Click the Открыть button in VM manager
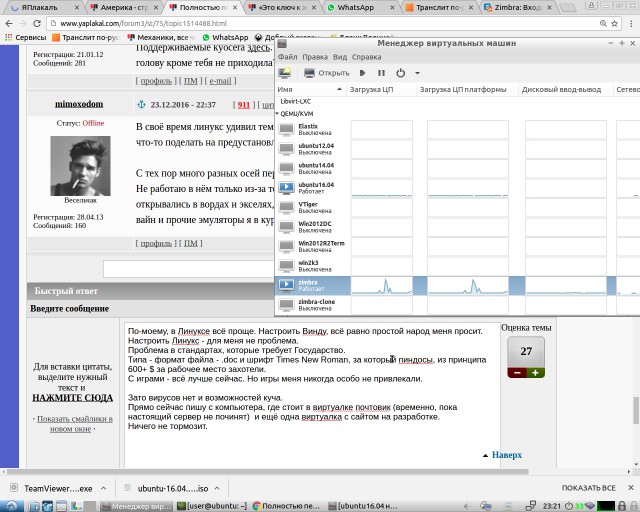This screenshot has width=640, height=512. point(327,73)
